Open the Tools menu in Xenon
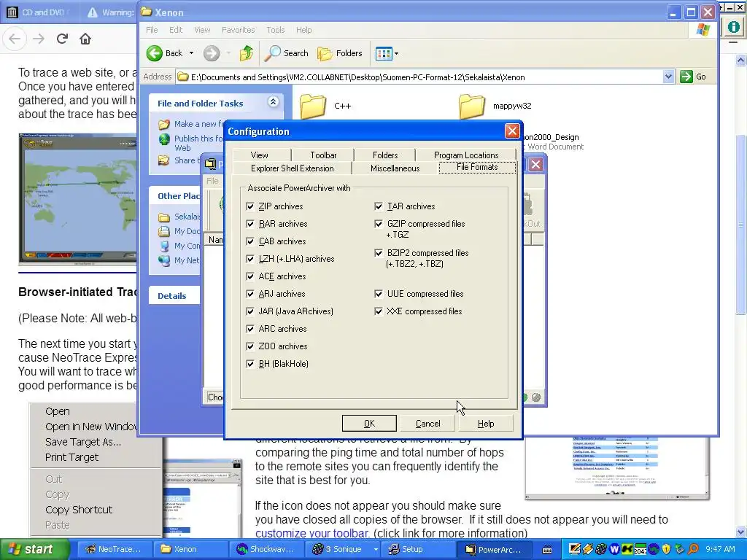747x560 pixels. [275, 30]
